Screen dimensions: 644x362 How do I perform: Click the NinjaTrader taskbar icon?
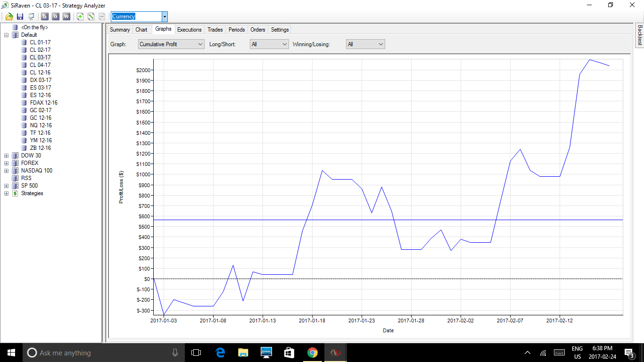[x=335, y=353]
